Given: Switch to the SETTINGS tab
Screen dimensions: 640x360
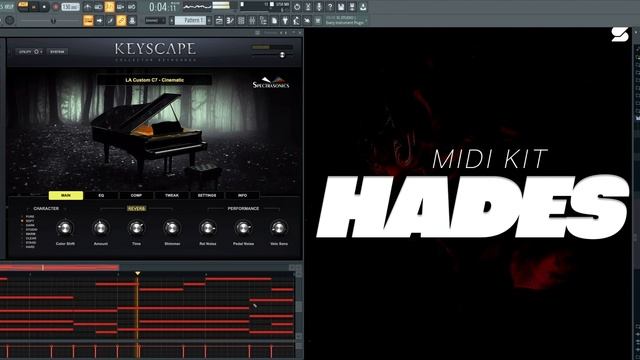Looking at the screenshot, I should pos(207,196).
